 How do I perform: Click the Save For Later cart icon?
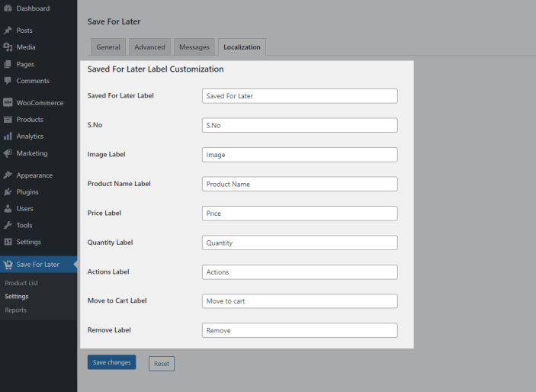[8, 265]
